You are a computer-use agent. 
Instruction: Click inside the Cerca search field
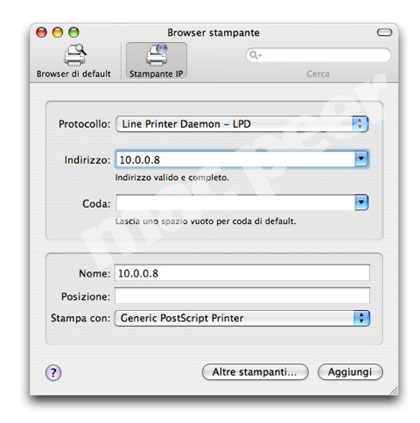click(x=318, y=55)
